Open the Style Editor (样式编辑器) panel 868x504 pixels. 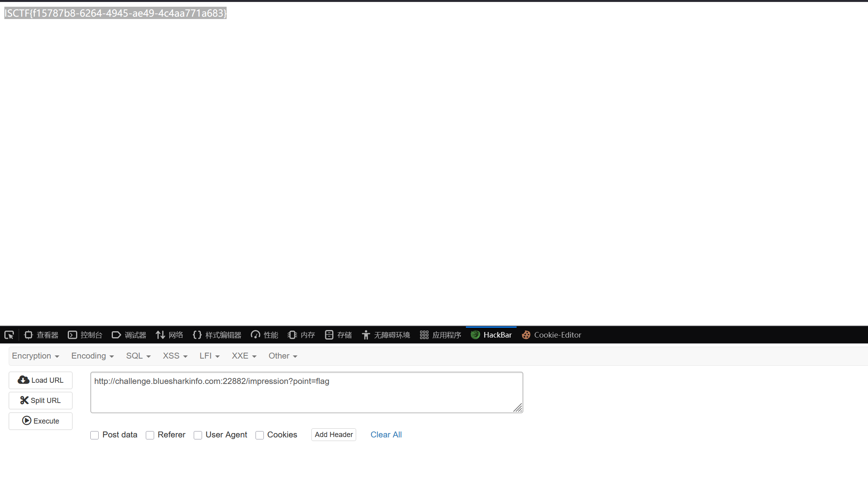pos(217,335)
